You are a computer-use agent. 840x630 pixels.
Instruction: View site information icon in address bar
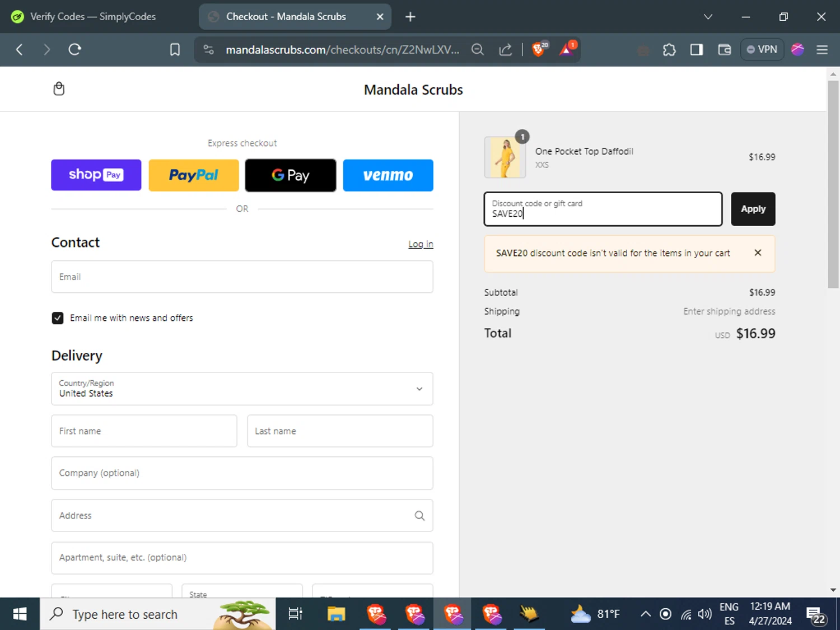point(209,50)
